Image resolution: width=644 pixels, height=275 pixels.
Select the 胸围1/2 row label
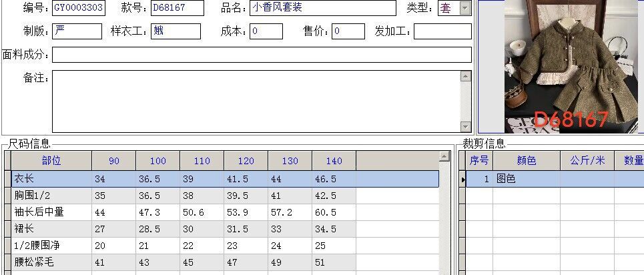(51, 196)
